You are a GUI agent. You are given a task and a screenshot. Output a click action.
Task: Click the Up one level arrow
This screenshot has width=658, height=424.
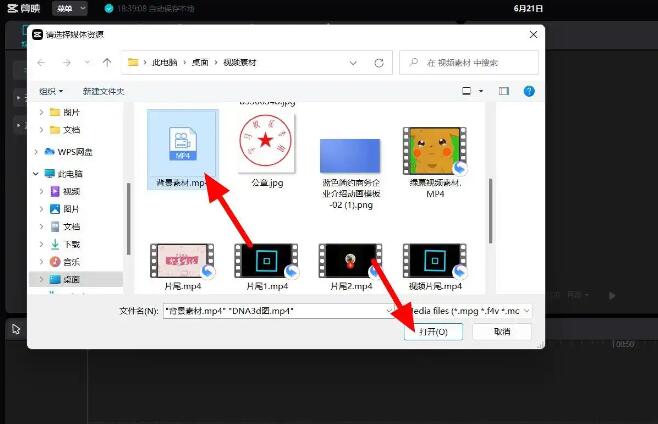[106, 63]
